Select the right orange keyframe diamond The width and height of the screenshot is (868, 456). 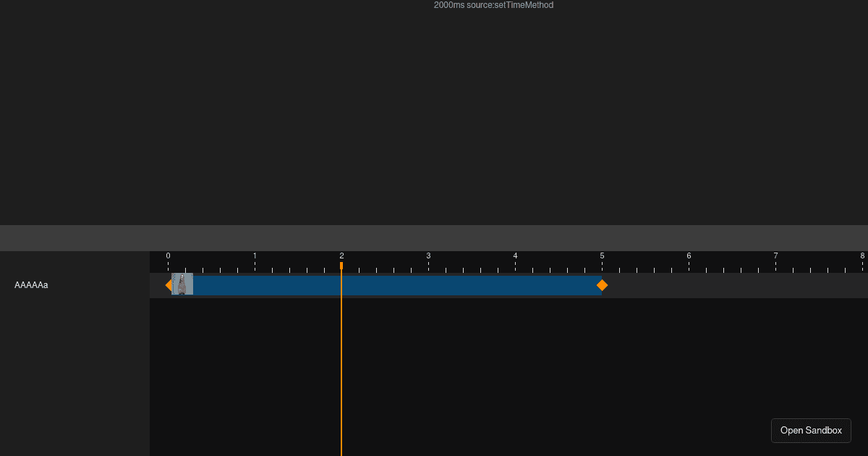(603, 285)
